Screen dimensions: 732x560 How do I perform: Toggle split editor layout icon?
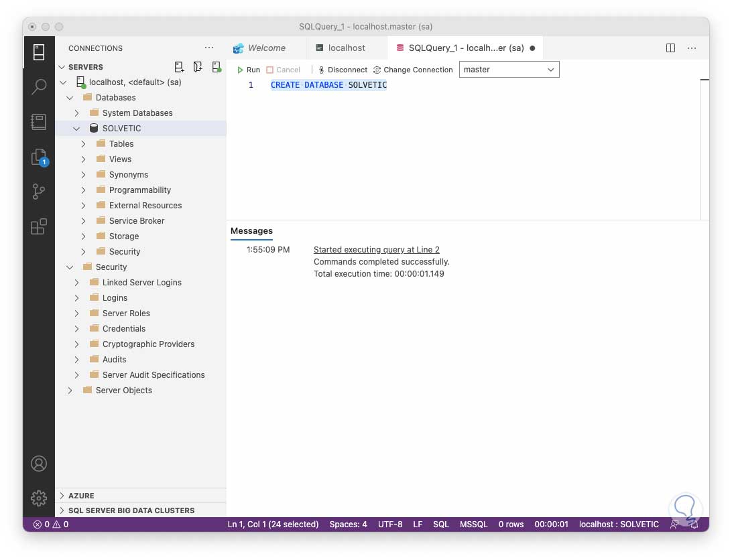click(x=670, y=48)
